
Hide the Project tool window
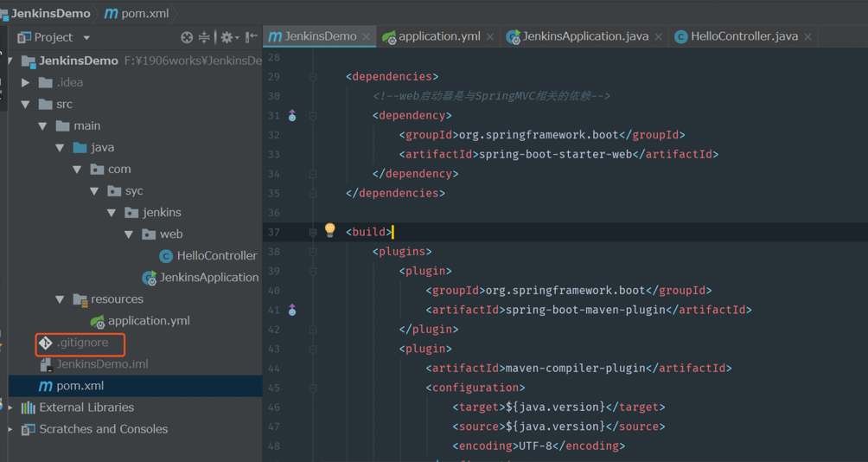(x=252, y=37)
